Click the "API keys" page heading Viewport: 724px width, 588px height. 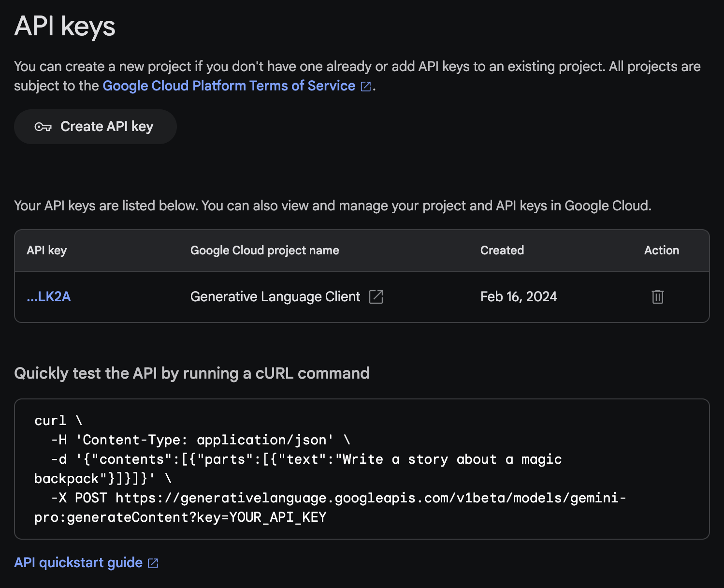click(x=65, y=27)
